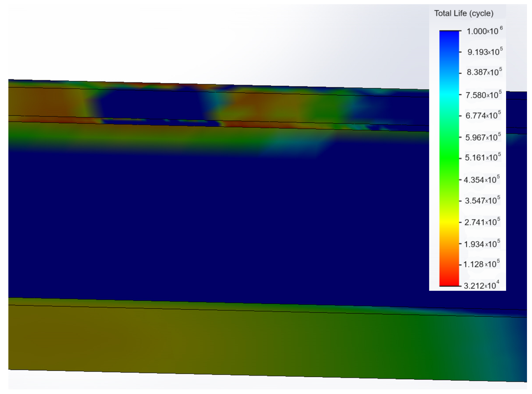Click the 1.000x10^6 legend maximum value
The height and width of the screenshot is (394, 532).
pos(484,31)
